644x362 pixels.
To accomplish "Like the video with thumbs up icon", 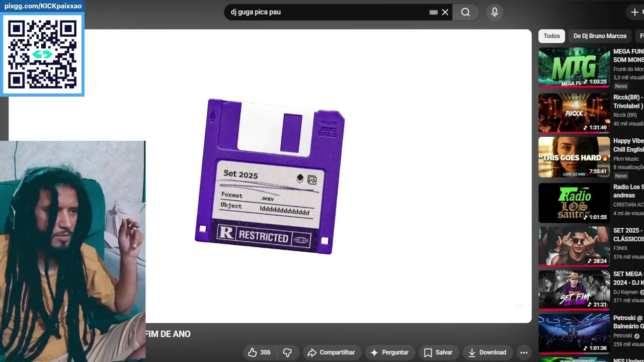I will (x=253, y=352).
